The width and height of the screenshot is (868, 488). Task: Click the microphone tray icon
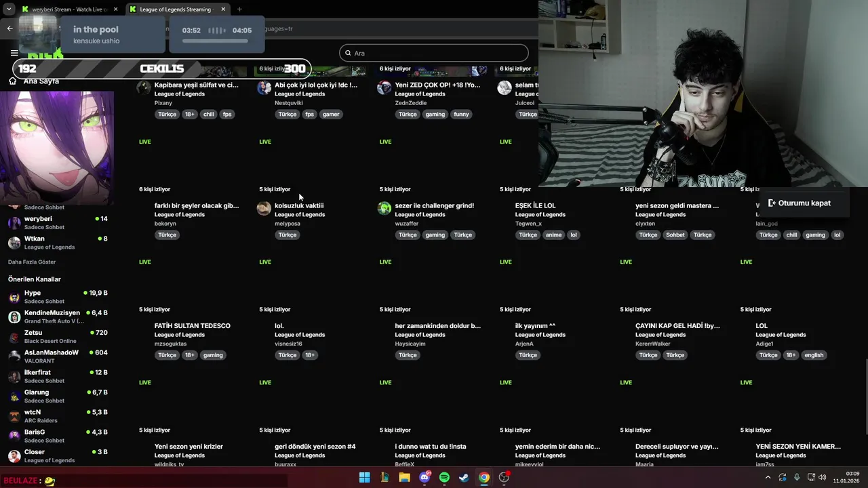point(797,477)
